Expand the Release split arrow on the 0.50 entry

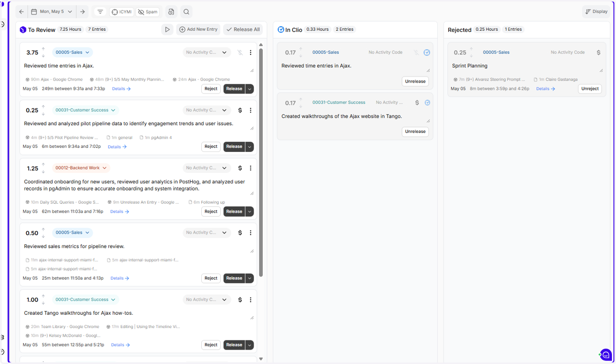click(x=249, y=278)
